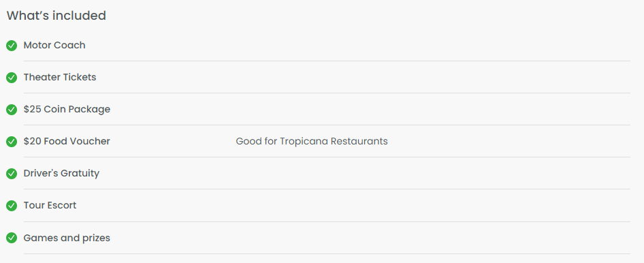
Task: Click the $20 Food Voucher label
Action: [67, 141]
